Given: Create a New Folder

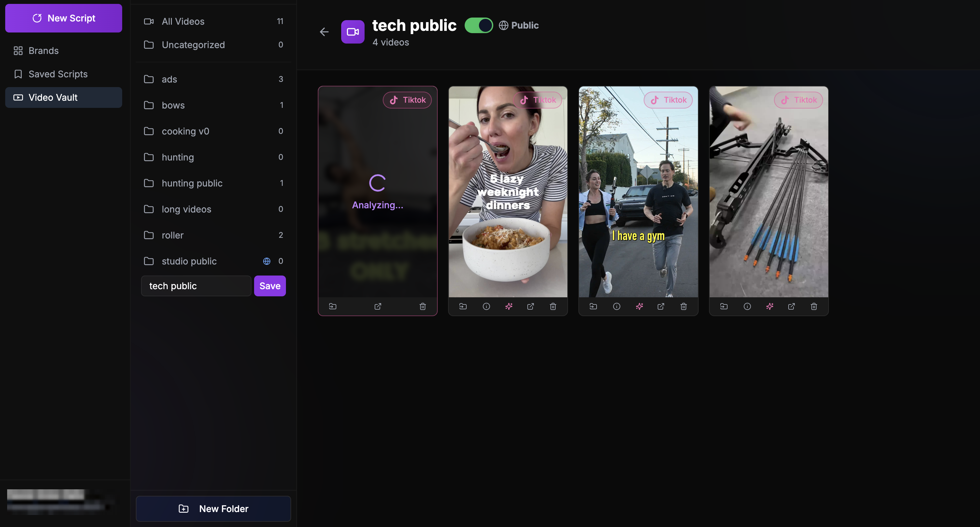Looking at the screenshot, I should [x=213, y=508].
